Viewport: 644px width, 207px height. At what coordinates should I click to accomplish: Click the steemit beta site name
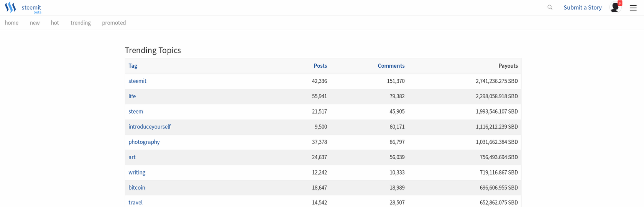tap(31, 9)
